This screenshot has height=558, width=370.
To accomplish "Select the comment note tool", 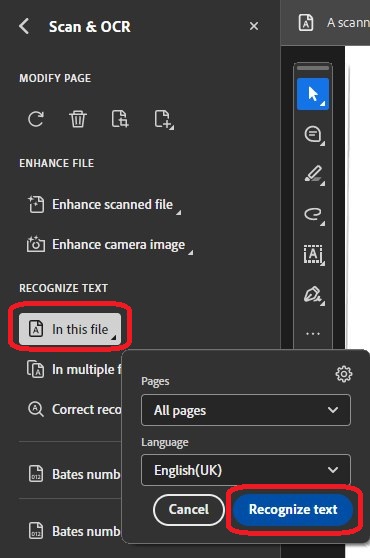I will click(313, 135).
